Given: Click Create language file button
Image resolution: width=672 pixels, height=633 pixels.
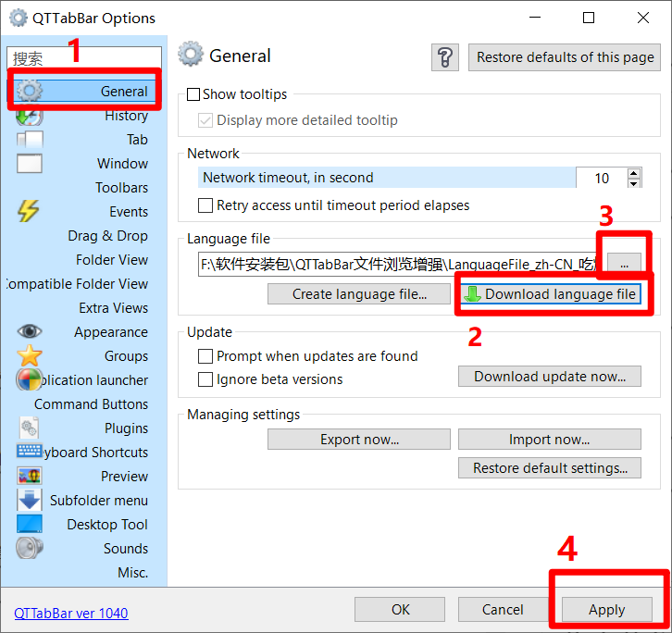Looking at the screenshot, I should [x=359, y=294].
